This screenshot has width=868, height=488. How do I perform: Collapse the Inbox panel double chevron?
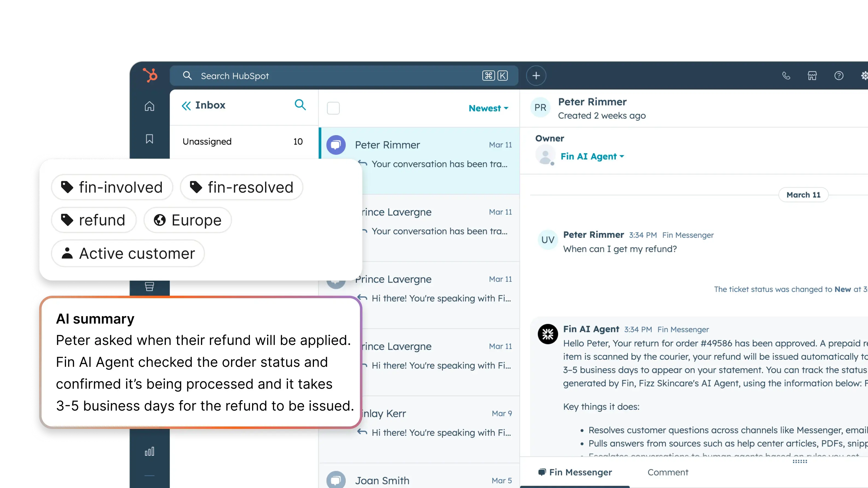[186, 106]
